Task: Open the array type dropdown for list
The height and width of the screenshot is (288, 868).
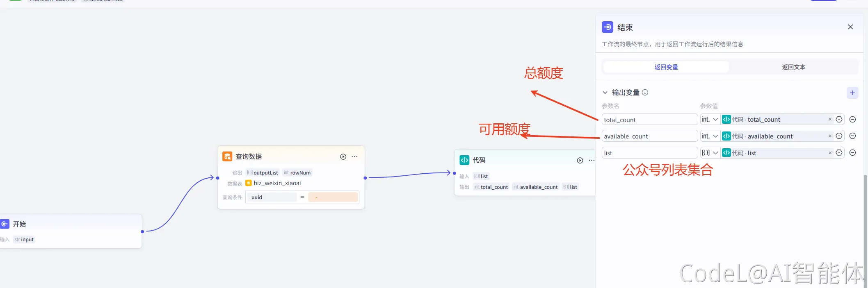Action: [710, 153]
